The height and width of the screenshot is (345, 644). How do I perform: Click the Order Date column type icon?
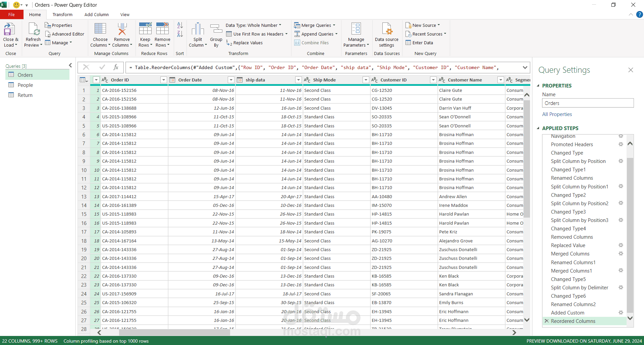click(172, 80)
